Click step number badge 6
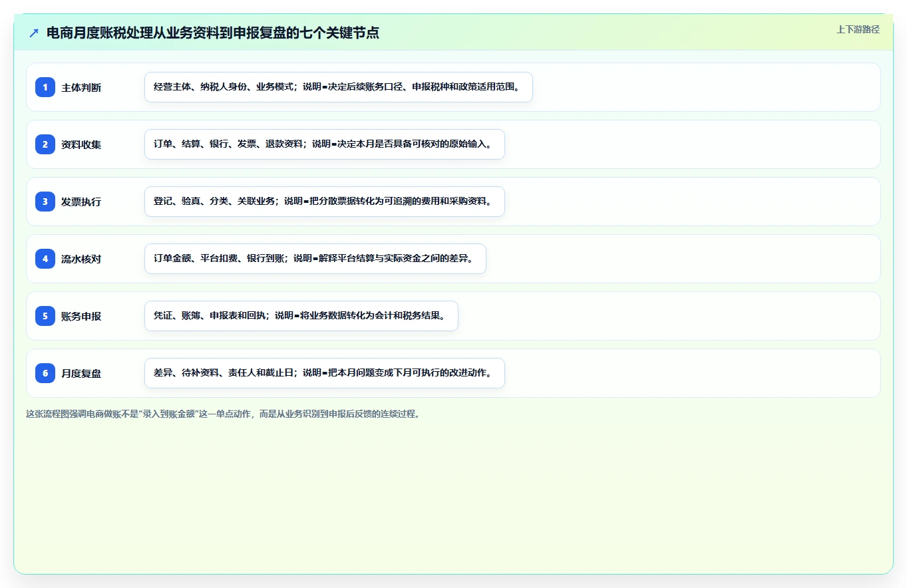Viewport: 907px width, 588px height. coord(45,373)
